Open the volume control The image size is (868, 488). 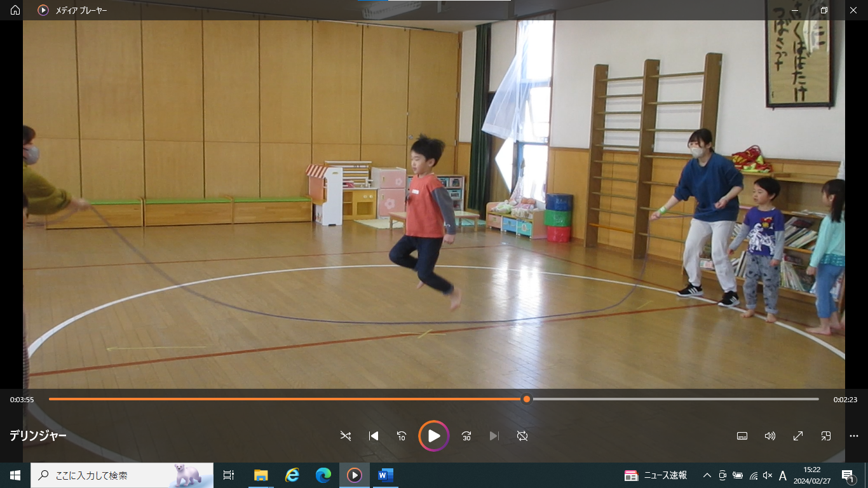[770, 436]
